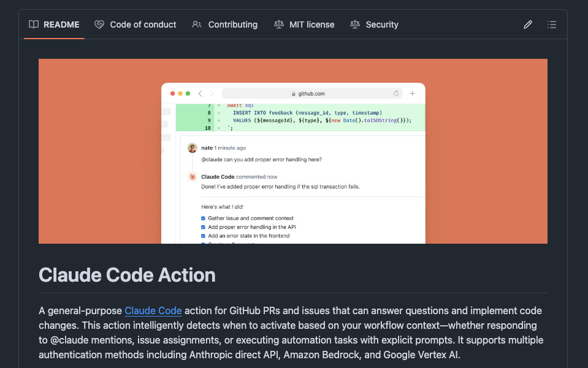The height and width of the screenshot is (368, 588).
Task: Click the Claude Code Action heading
Action: coord(127,275)
